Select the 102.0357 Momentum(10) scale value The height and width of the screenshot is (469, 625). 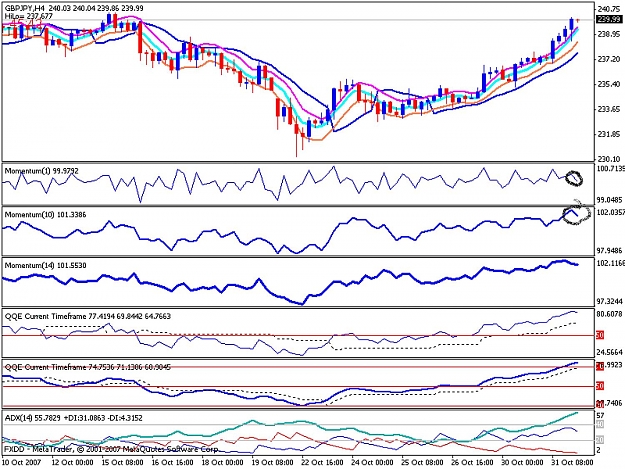(611, 212)
